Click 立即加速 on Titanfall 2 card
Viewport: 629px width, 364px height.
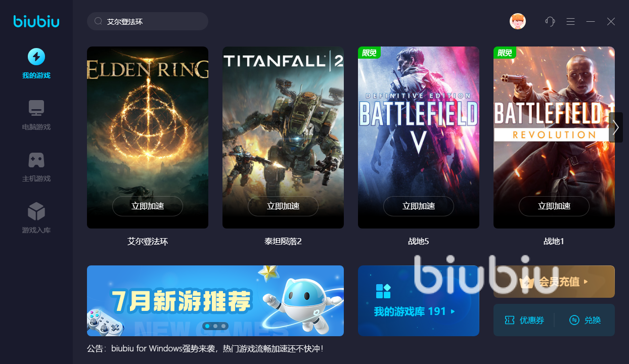[283, 206]
